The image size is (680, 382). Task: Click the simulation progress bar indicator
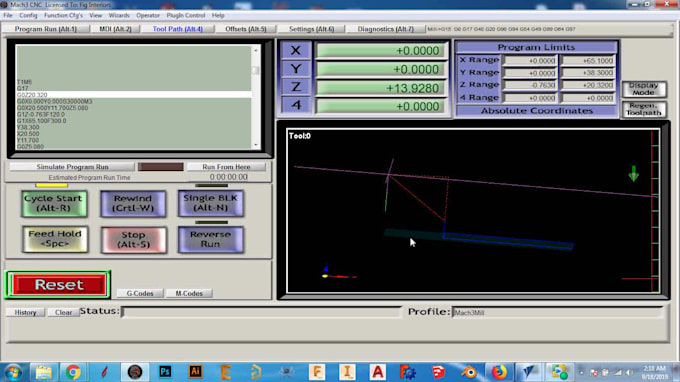161,167
